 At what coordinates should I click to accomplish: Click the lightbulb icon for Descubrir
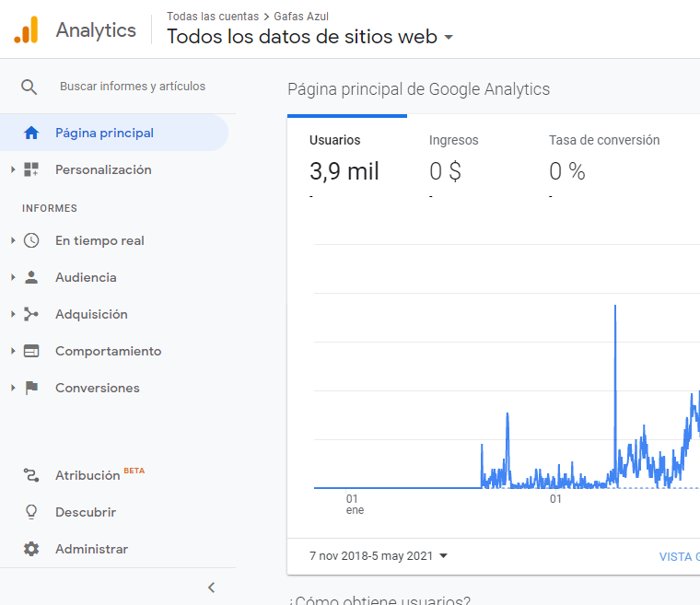pyautogui.click(x=31, y=512)
